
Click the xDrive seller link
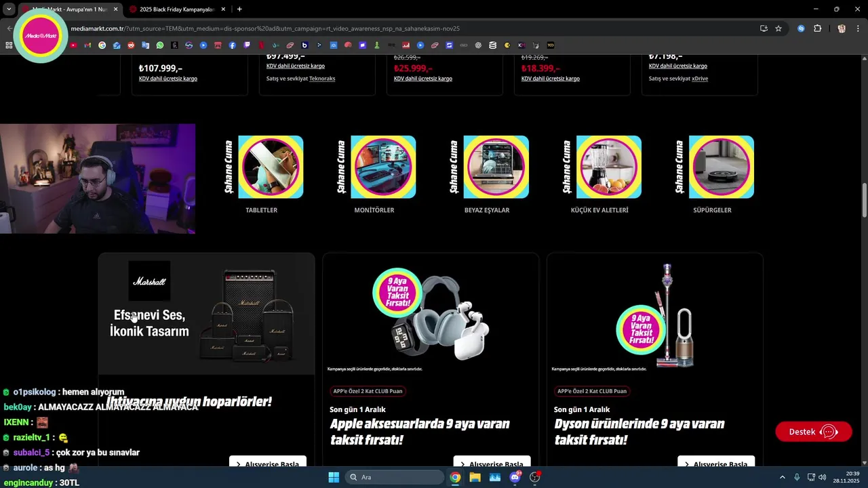click(700, 79)
